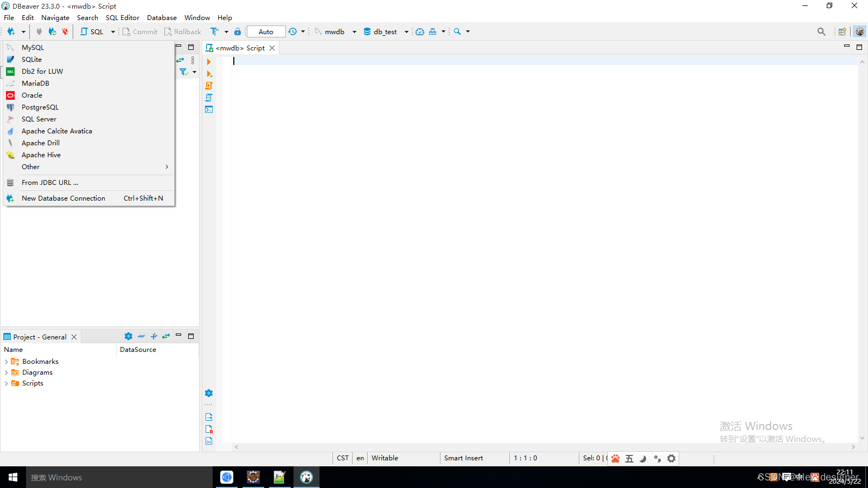Pick Apache Drill entry
The width and height of the screenshot is (868, 488).
tap(89, 143)
